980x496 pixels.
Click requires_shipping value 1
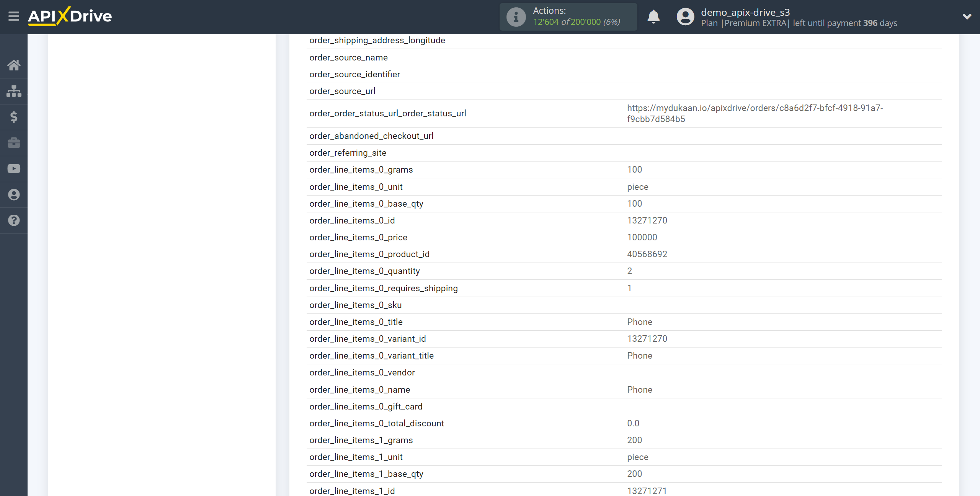tap(629, 288)
